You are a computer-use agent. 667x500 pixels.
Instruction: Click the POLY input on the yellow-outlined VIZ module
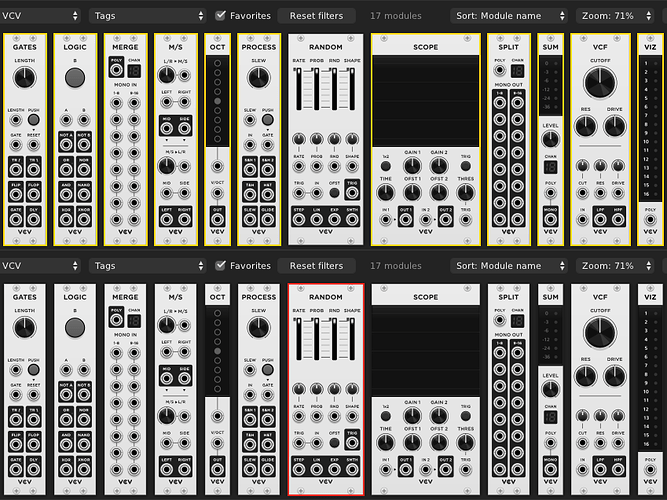pyautogui.click(x=650, y=220)
